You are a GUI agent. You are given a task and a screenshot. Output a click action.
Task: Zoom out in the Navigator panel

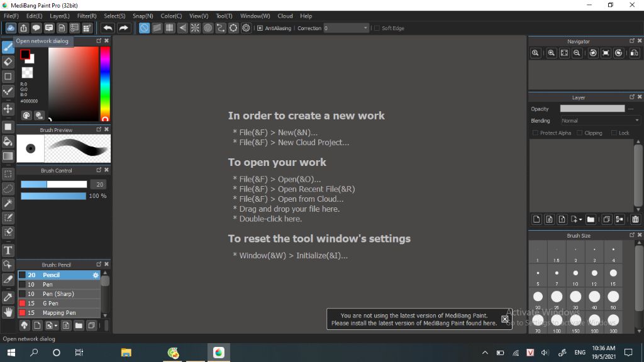pyautogui.click(x=577, y=53)
